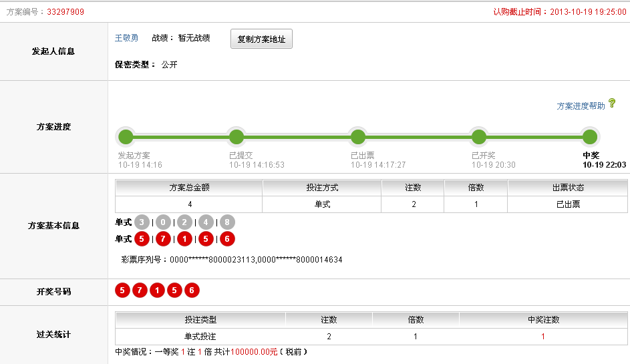Click the red 100000.00元 prize amount
Screen dimensions: 630x364
tap(254, 352)
